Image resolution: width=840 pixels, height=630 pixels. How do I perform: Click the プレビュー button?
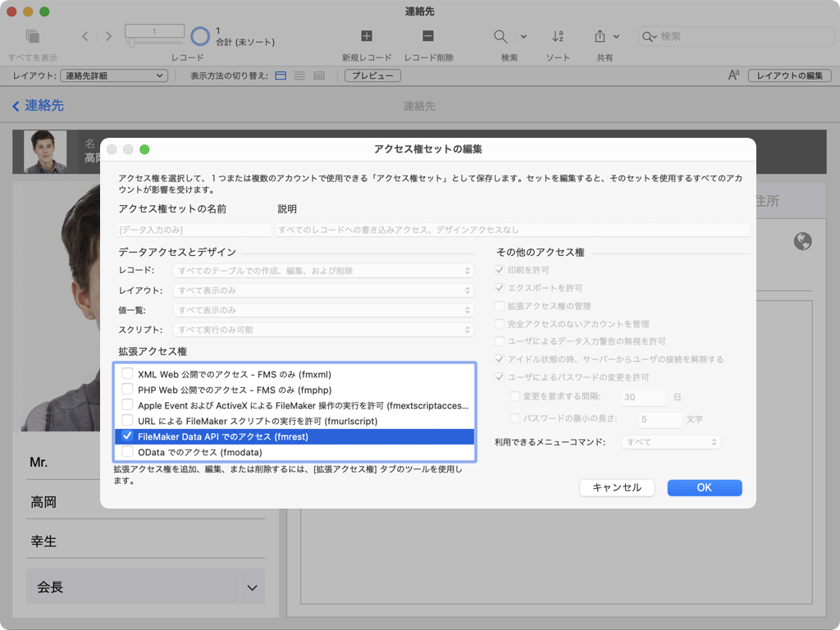[373, 75]
